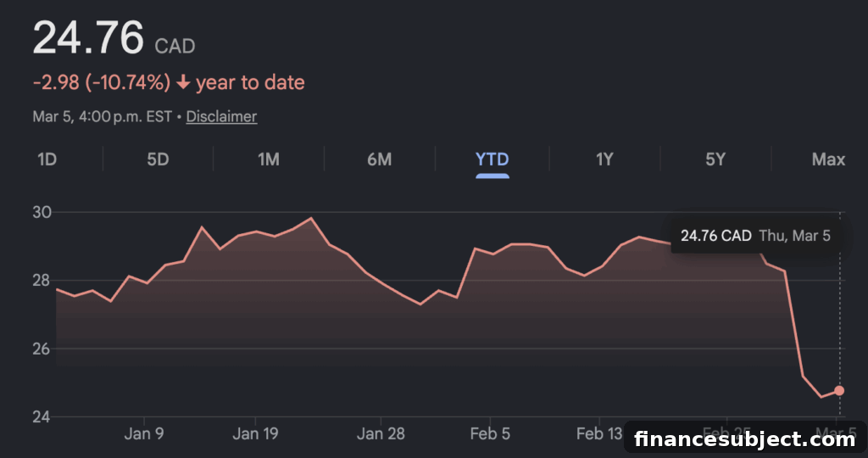Viewport: 868px width, 458px height.
Task: Click the down arrow change indicator
Action: point(183,83)
